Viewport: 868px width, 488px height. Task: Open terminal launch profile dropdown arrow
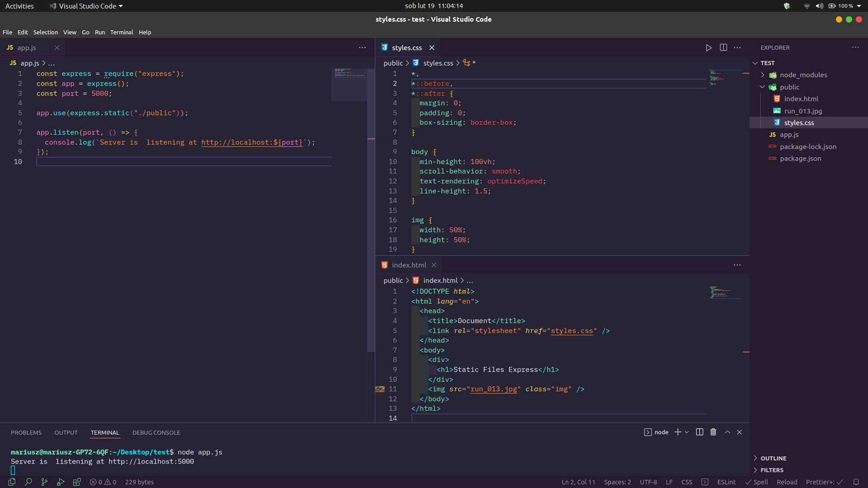click(687, 432)
